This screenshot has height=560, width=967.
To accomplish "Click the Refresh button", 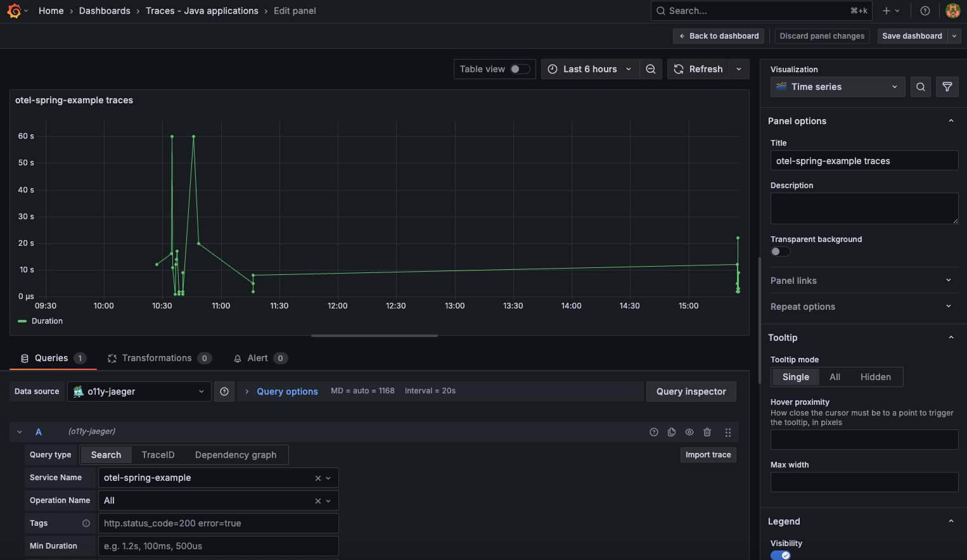I will 698,69.
